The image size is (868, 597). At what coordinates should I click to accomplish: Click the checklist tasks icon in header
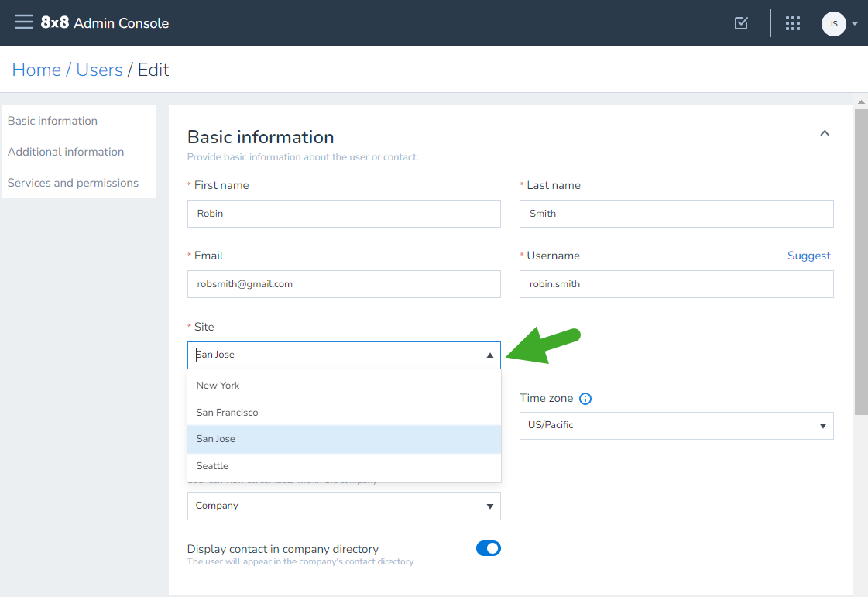point(741,22)
